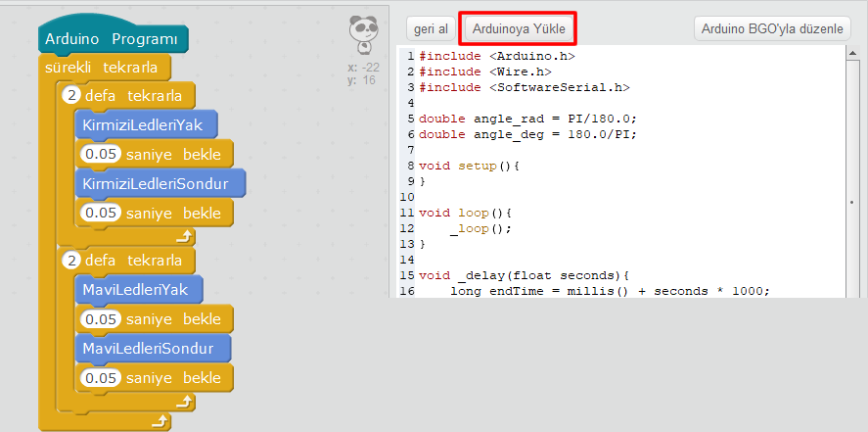Click code line 'void _delay(float seconds){'
This screenshot has width=868, height=432.
tap(525, 275)
